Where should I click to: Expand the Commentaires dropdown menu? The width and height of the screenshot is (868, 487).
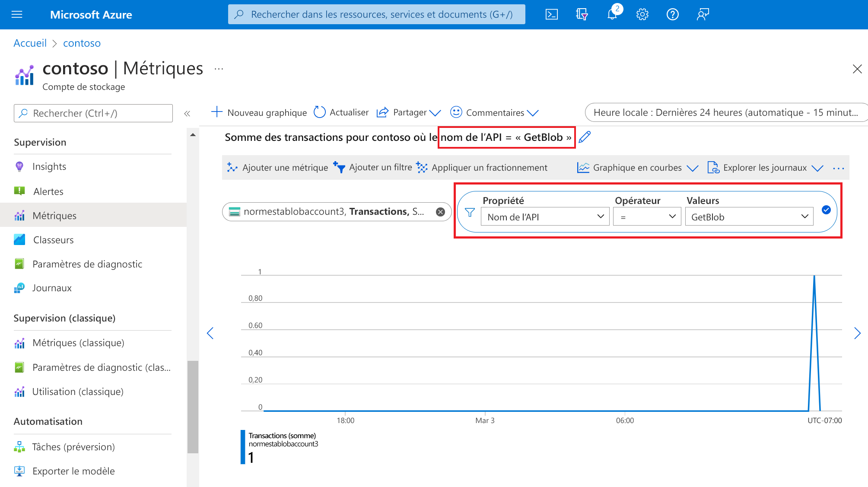coord(535,113)
